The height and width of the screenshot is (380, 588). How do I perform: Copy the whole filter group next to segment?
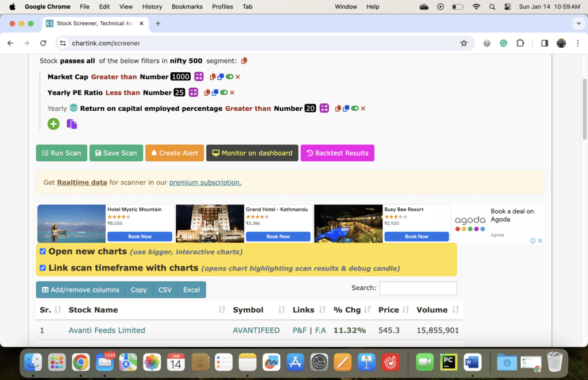click(x=244, y=61)
